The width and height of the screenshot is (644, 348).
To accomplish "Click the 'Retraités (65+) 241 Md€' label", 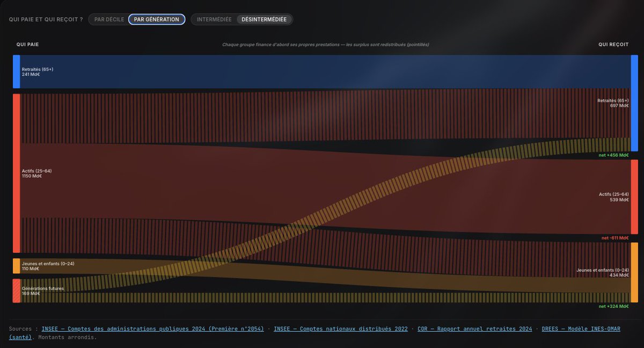I will pos(38,72).
